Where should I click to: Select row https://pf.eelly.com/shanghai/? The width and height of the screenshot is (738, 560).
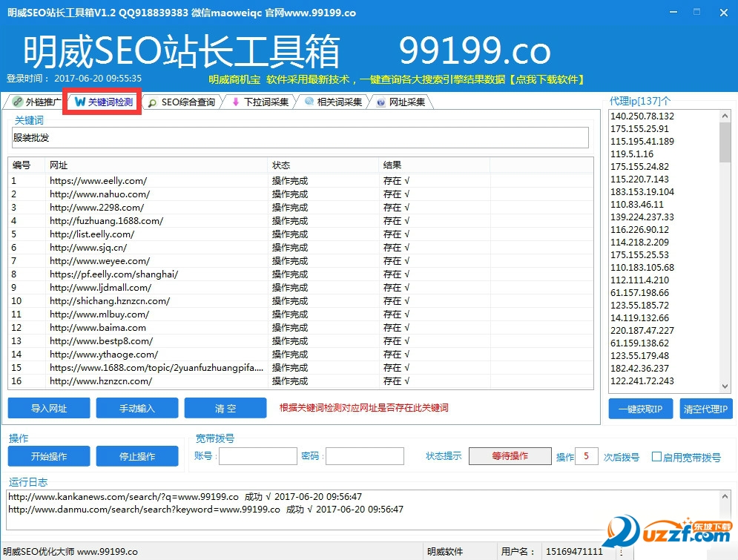coord(300,274)
